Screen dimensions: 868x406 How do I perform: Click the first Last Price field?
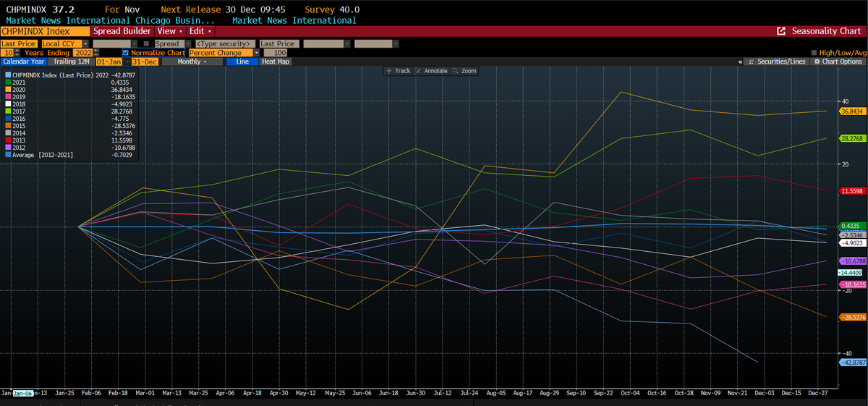click(x=20, y=43)
